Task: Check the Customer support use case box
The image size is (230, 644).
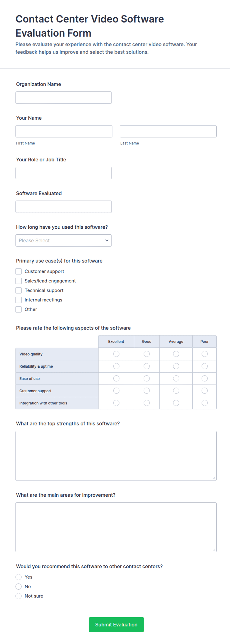Action: (x=19, y=271)
